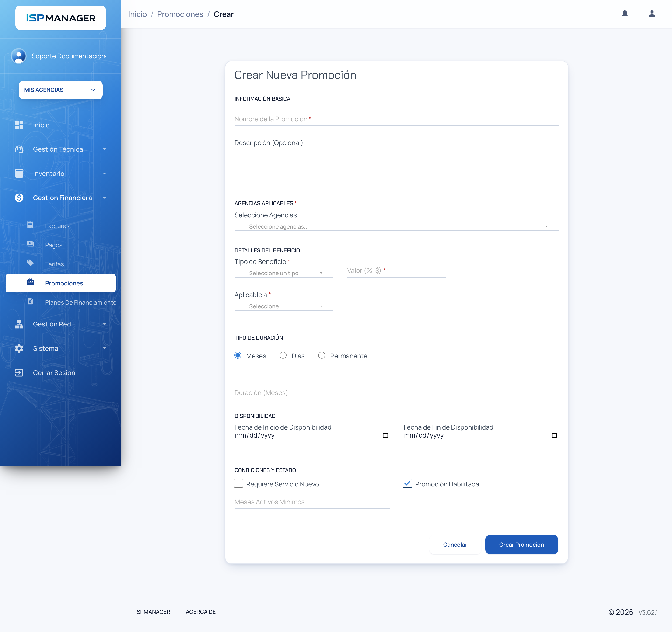Select the Permanente duration radio
The image size is (672, 632).
(322, 355)
